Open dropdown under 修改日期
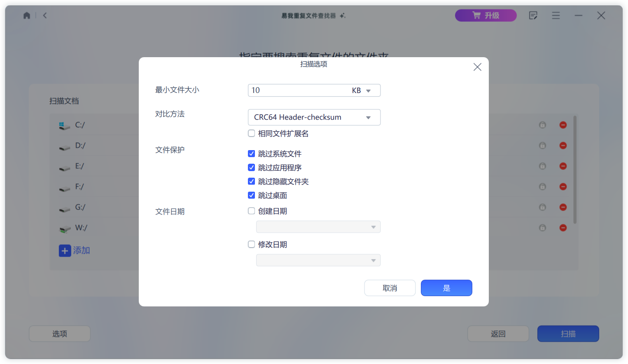The width and height of the screenshot is (628, 364). 318,260
